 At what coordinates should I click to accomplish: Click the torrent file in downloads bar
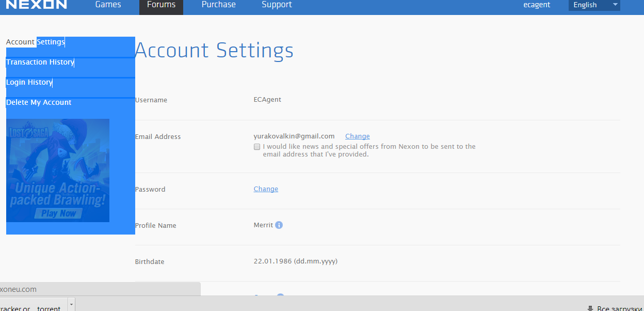31,308
